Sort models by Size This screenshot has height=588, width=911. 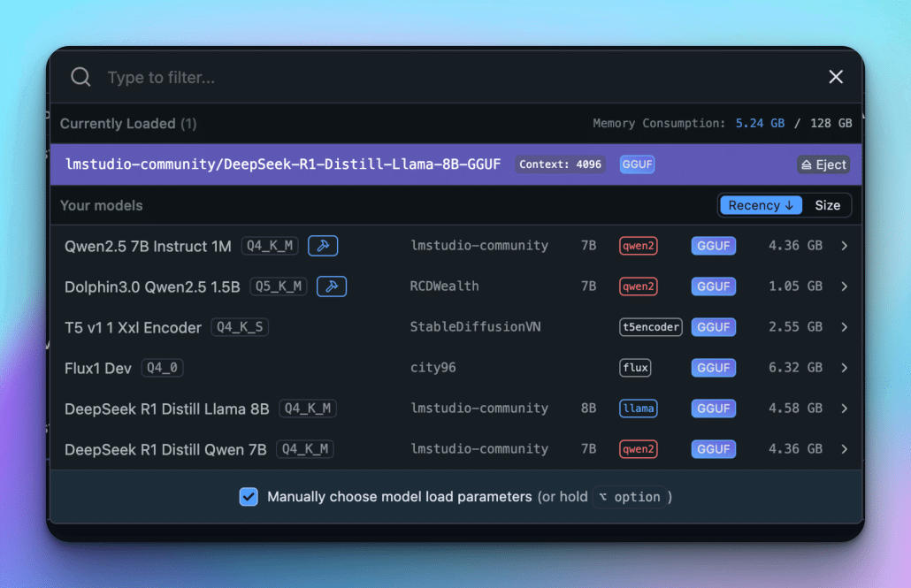827,205
